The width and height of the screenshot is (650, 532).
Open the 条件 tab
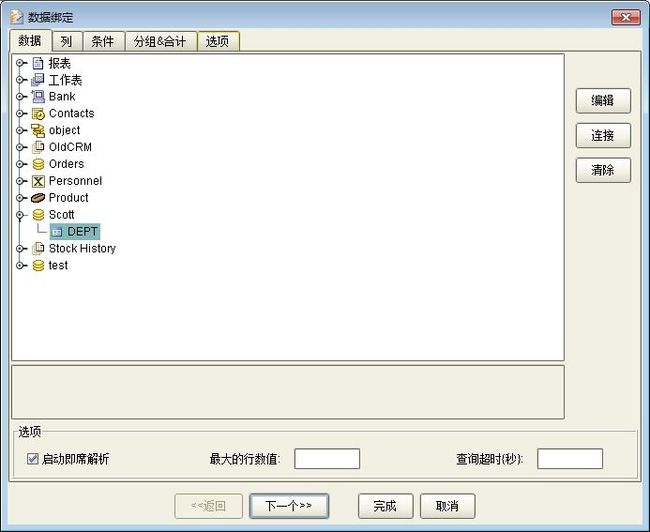pos(103,41)
